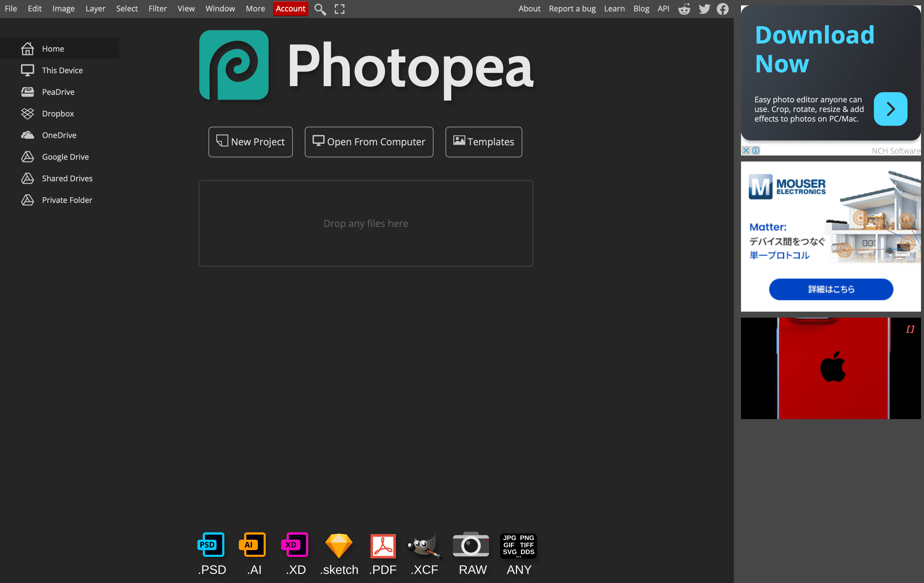The image size is (924, 583).
Task: Open the Learn link
Action: click(x=614, y=8)
